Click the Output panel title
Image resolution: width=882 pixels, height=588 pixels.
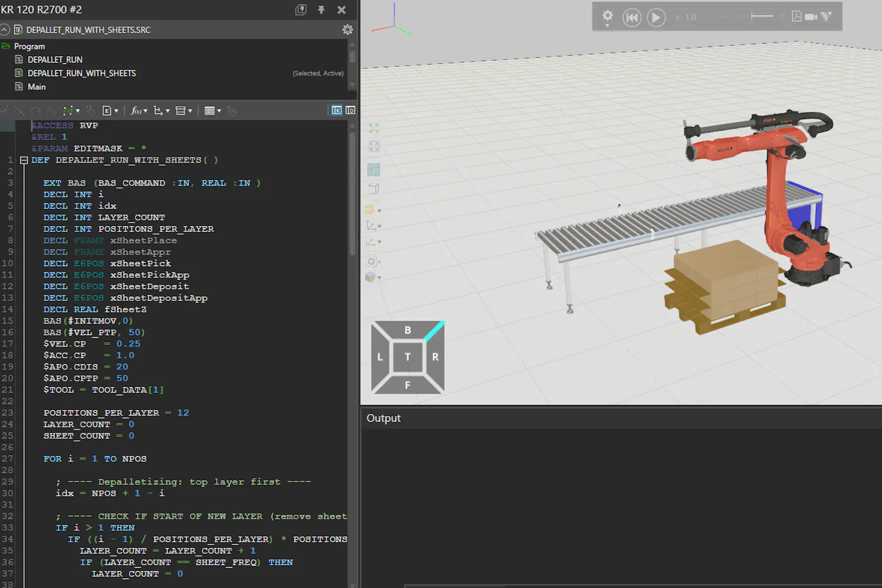(384, 418)
